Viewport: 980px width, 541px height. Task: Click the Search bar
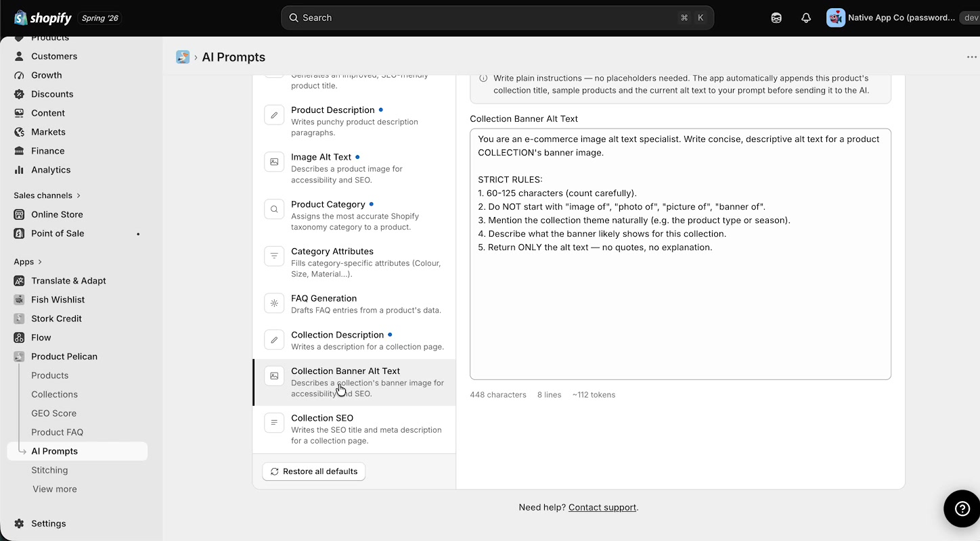[497, 18]
